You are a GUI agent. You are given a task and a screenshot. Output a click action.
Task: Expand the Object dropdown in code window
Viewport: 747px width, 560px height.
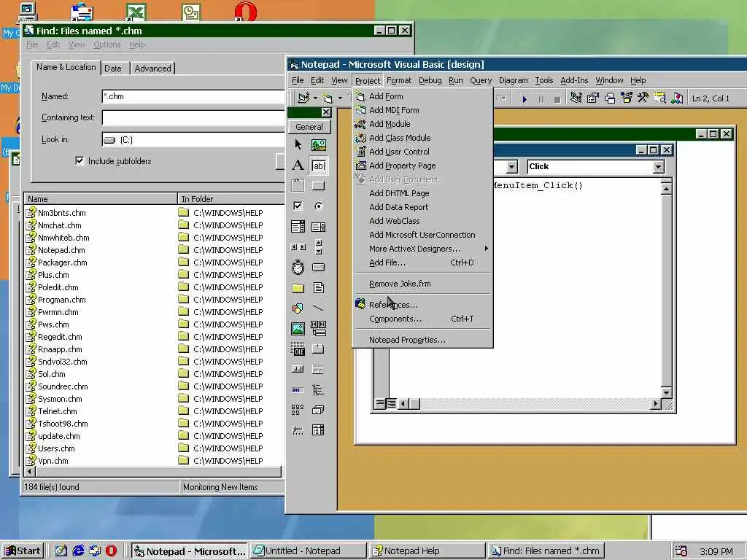tap(512, 167)
